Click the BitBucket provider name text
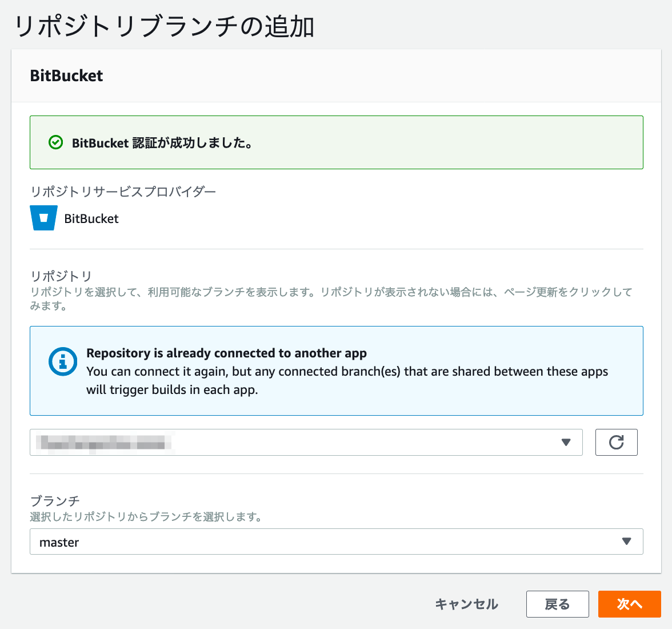The height and width of the screenshot is (629, 672). click(91, 218)
